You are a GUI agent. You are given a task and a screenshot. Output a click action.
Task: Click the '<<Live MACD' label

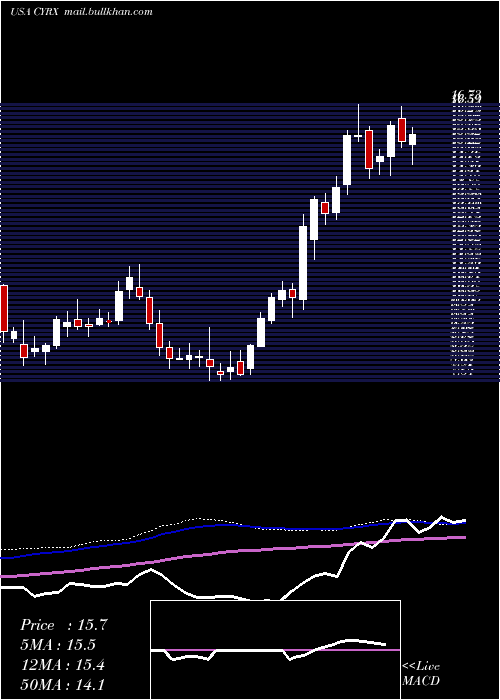point(421,674)
